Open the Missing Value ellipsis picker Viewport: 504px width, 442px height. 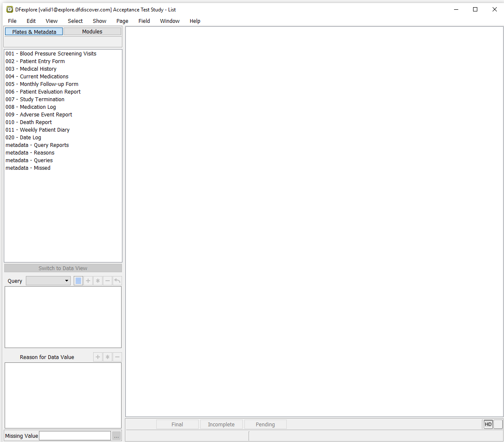pyautogui.click(x=116, y=436)
